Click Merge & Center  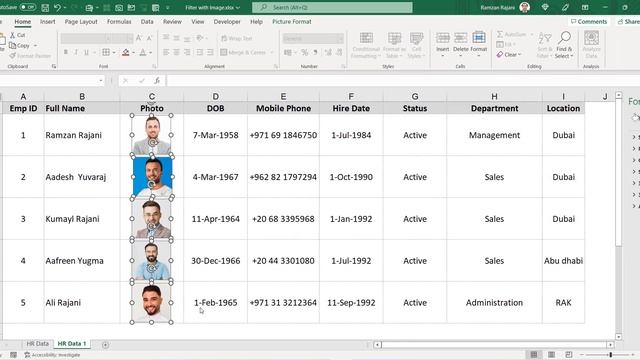(244, 52)
